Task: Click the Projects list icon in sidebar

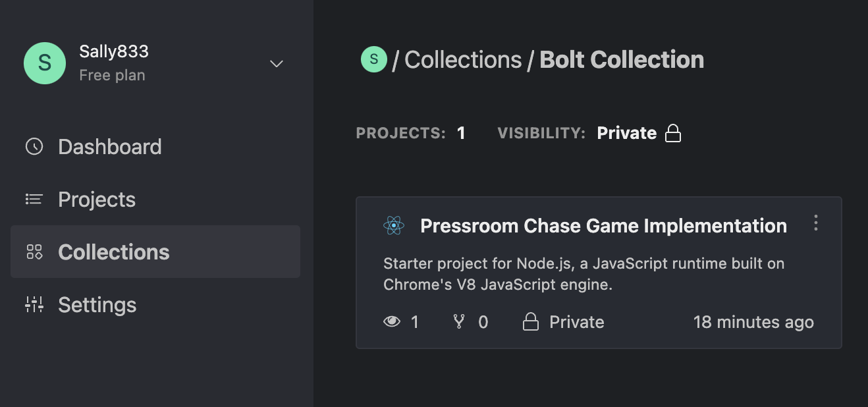Action: [x=34, y=199]
